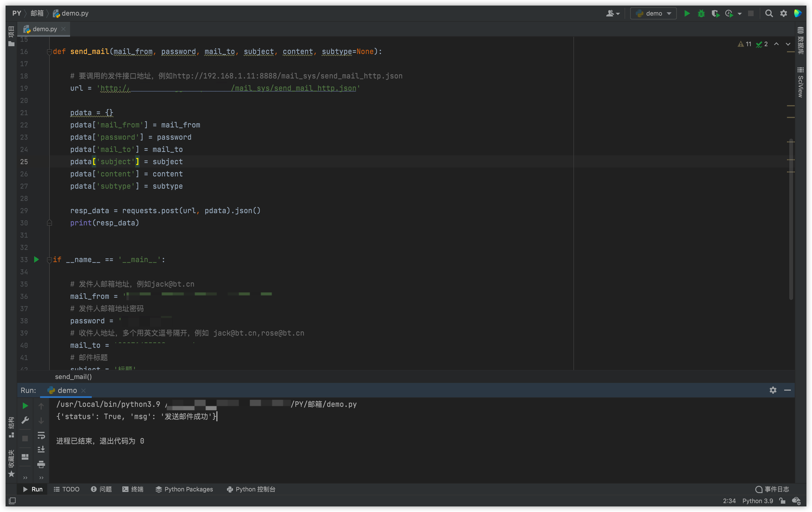Click cursor position 2:34 in status bar
The height and width of the screenshot is (512, 812).
729,501
